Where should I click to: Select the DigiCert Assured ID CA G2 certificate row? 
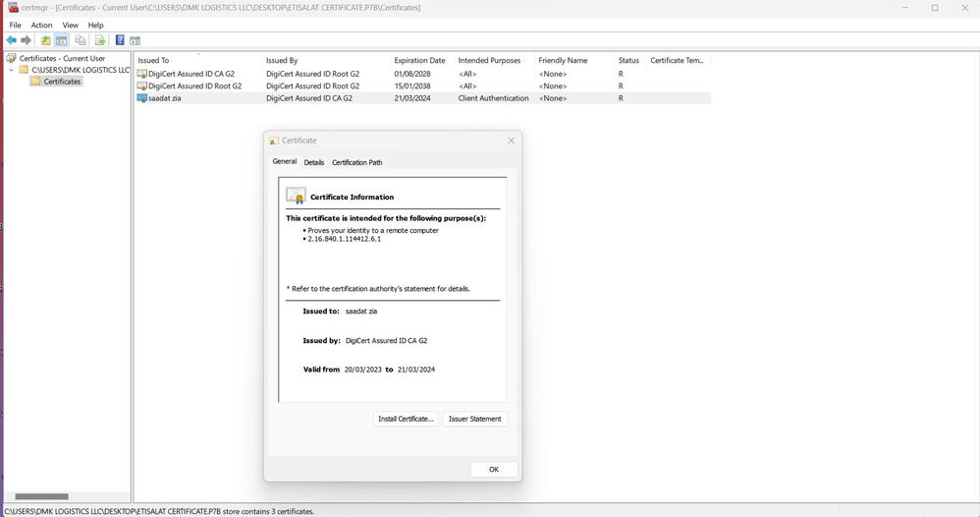click(422, 74)
